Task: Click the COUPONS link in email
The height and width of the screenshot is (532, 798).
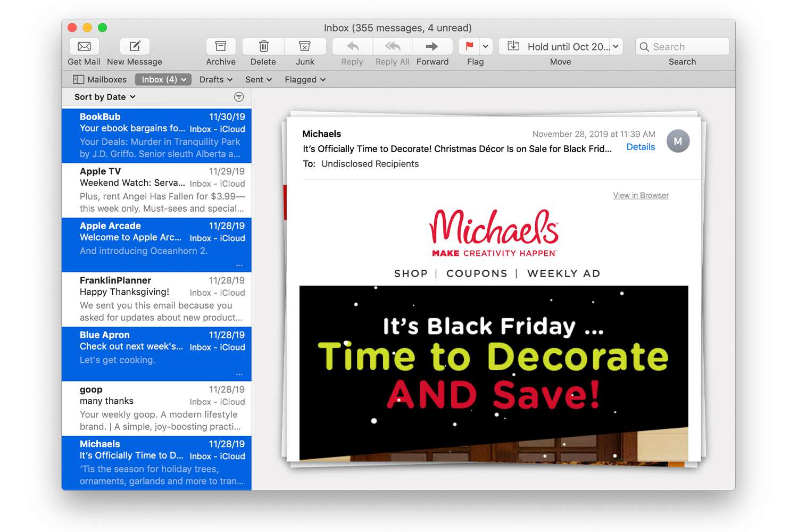Action: coord(477,273)
